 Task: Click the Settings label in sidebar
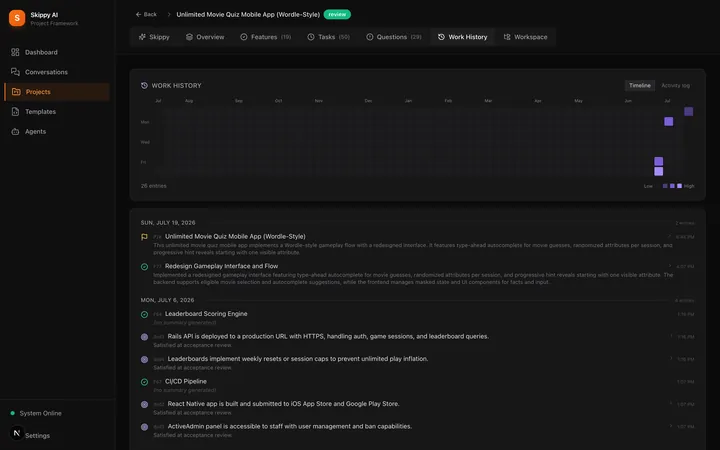(x=38, y=435)
